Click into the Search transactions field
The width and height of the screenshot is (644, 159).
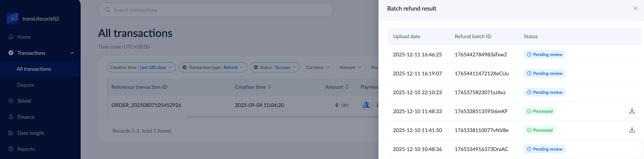215,10
